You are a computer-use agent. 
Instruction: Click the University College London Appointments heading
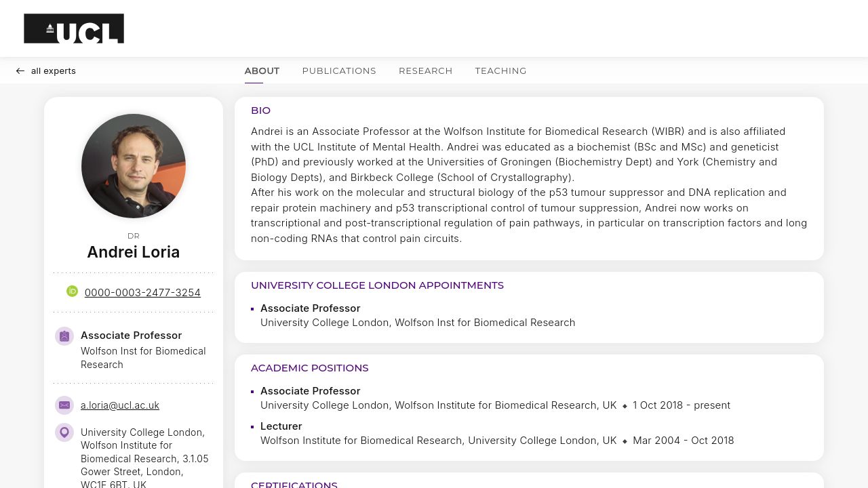coord(377,285)
